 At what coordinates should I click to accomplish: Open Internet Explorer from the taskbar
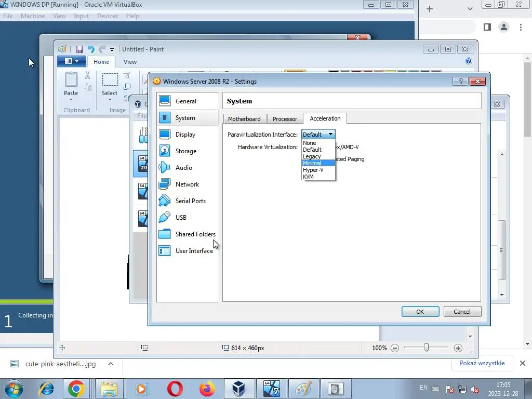(46, 389)
